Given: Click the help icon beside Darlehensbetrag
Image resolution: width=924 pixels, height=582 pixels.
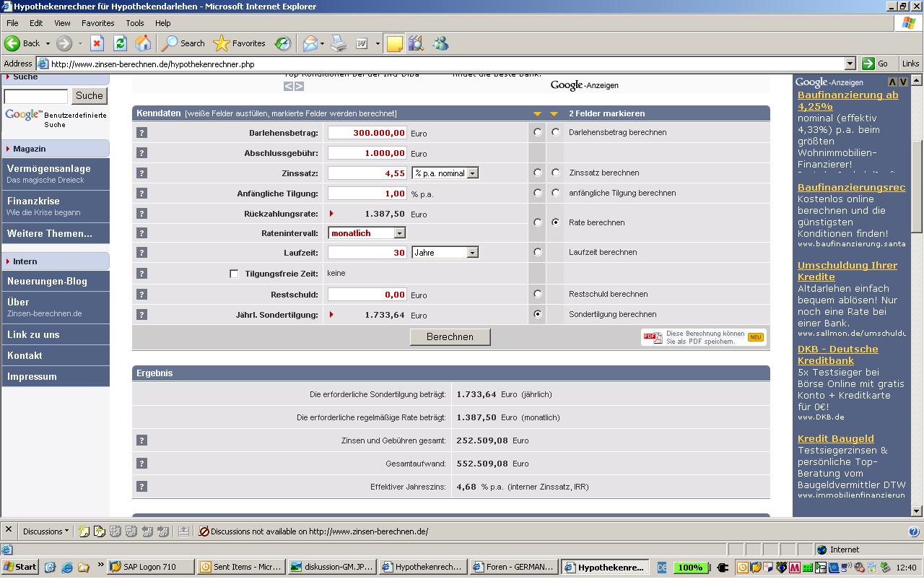Looking at the screenshot, I should 141,133.
